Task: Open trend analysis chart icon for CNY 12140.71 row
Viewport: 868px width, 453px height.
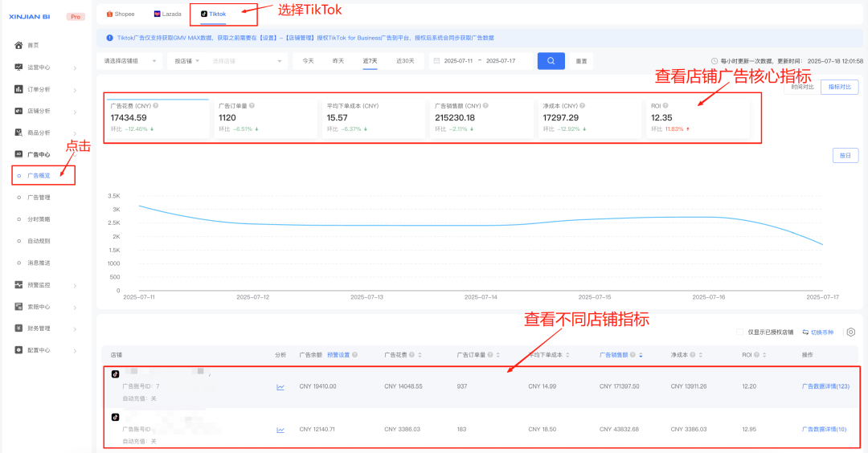Action: (280, 430)
